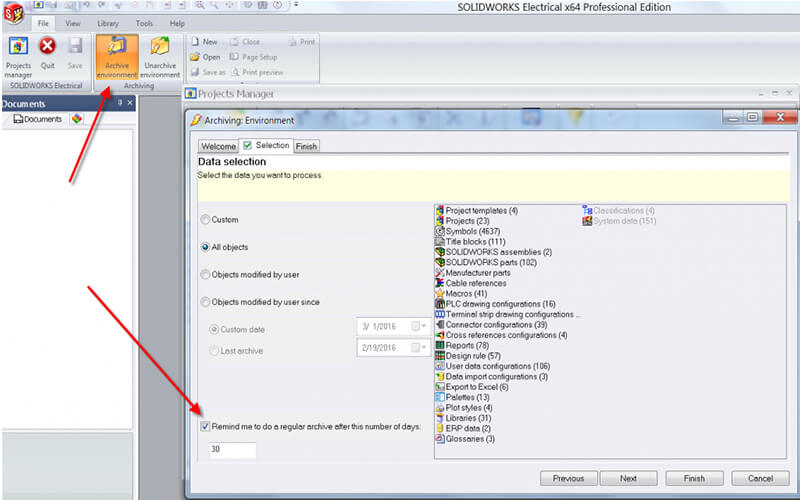
Task: Click the Projects manager icon
Action: pos(18,47)
